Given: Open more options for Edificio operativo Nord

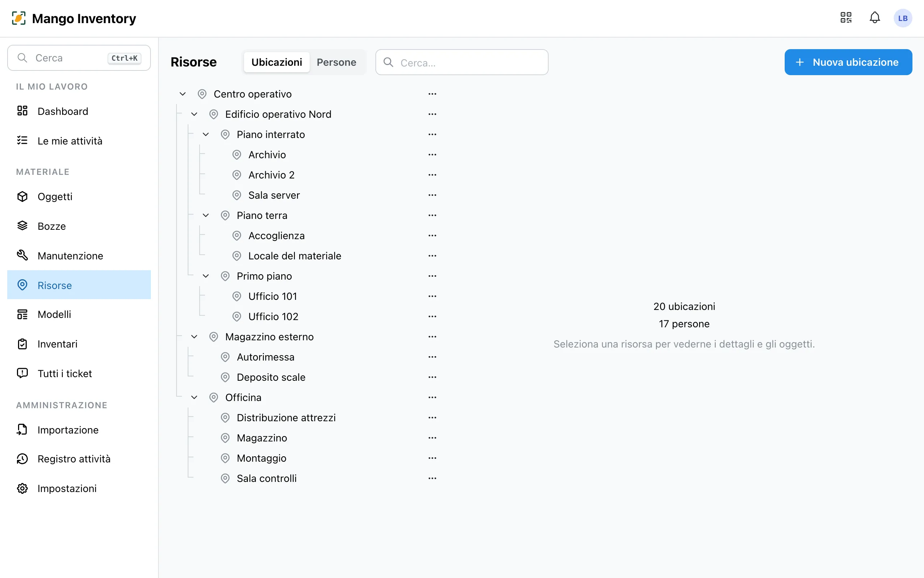Looking at the screenshot, I should 432,114.
